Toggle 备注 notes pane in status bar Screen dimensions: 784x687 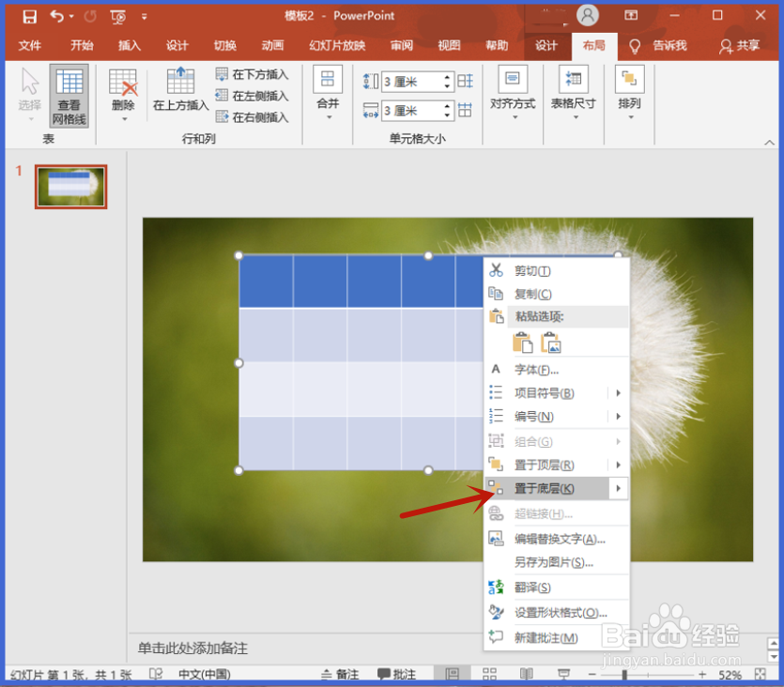(x=340, y=675)
